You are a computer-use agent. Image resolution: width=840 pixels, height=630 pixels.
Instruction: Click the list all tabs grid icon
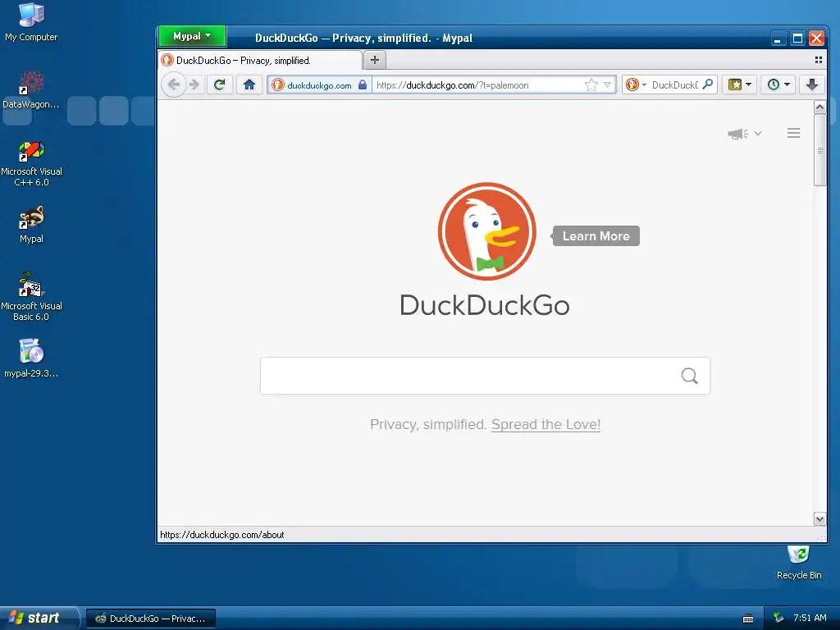818,60
